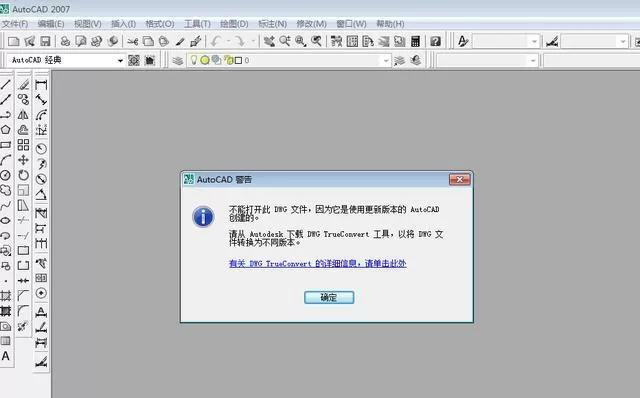
Task: Click the Undo arrow icon
Action: 216,41
